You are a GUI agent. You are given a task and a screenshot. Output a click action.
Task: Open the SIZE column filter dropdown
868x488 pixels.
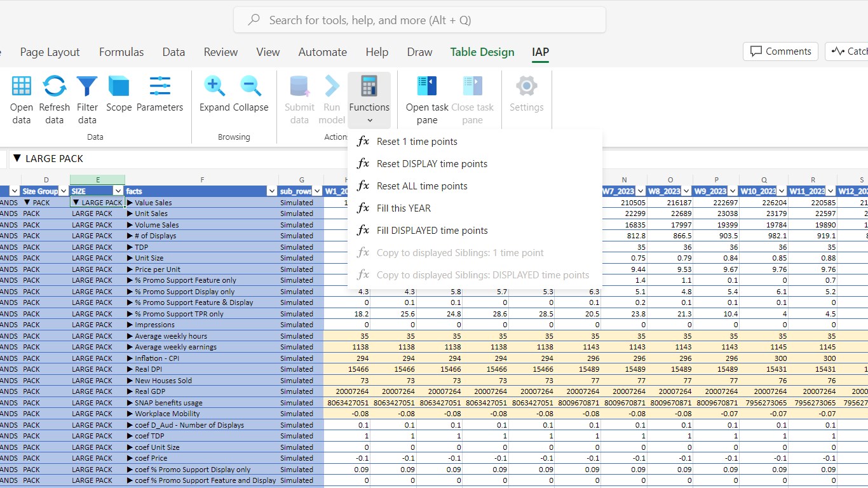pos(118,191)
